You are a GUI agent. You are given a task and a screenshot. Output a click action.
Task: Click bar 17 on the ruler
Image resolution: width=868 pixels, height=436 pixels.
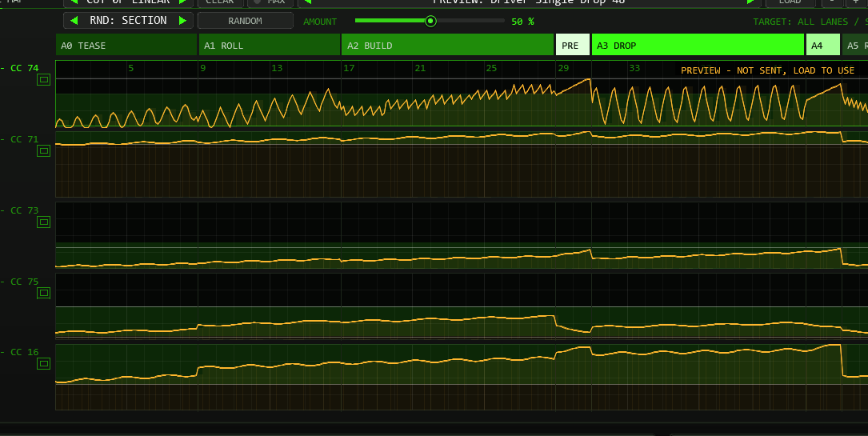point(349,68)
